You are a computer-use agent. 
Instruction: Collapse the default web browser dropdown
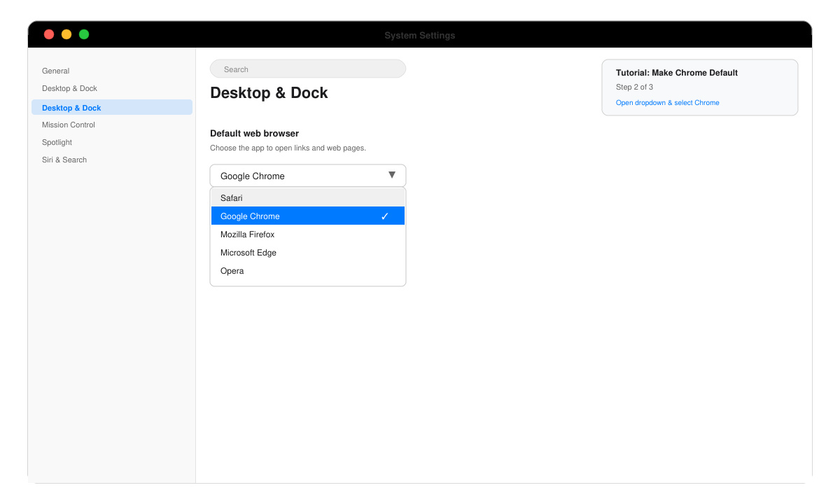point(308,176)
